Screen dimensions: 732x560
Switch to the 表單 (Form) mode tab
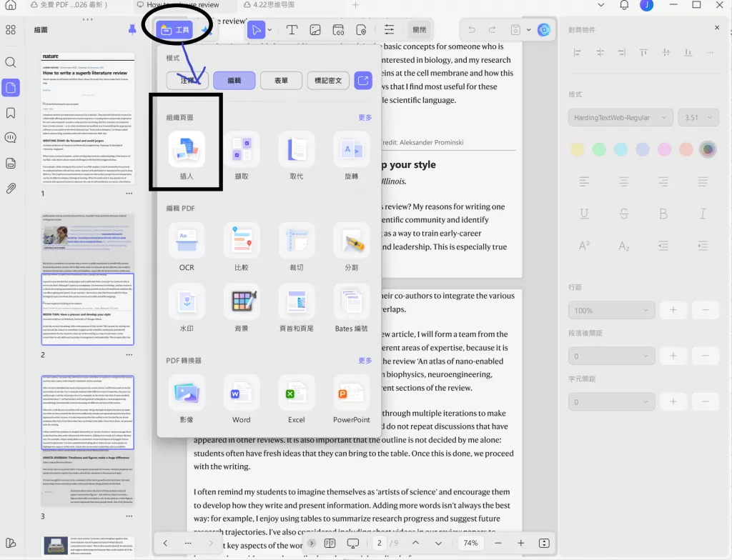281,80
